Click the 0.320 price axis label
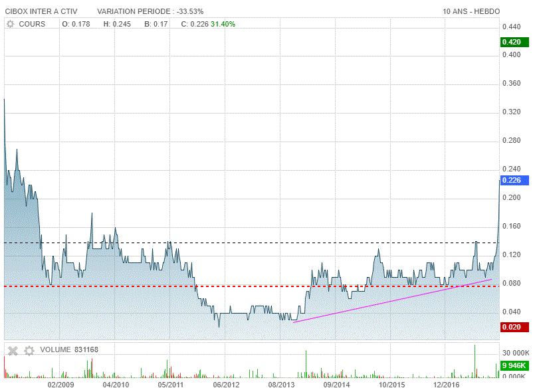 (x=512, y=112)
